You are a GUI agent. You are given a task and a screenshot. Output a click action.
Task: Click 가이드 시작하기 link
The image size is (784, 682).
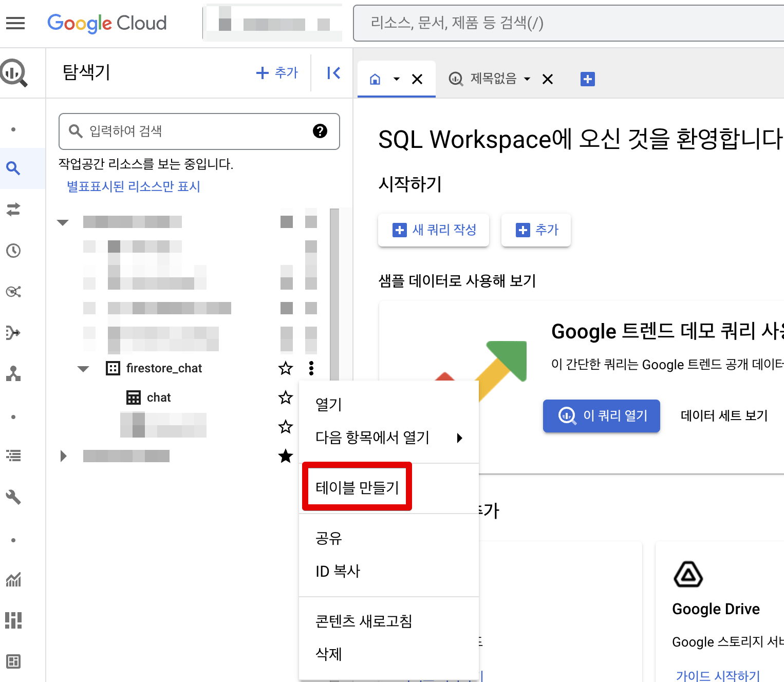(x=718, y=675)
